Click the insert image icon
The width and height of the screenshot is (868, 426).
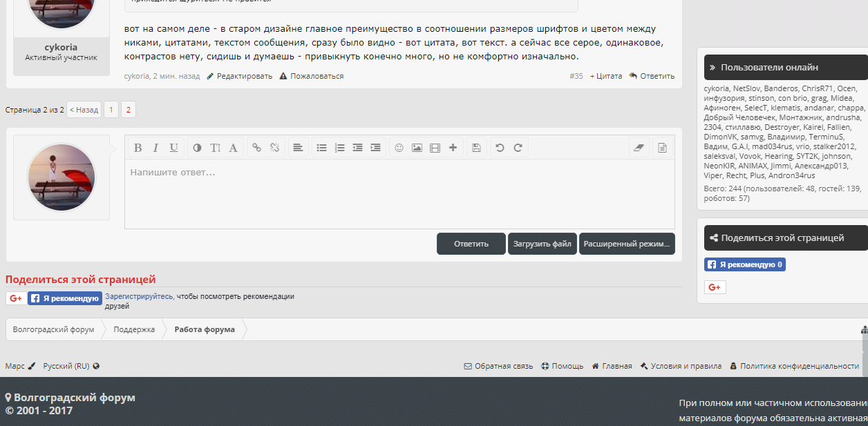click(417, 148)
